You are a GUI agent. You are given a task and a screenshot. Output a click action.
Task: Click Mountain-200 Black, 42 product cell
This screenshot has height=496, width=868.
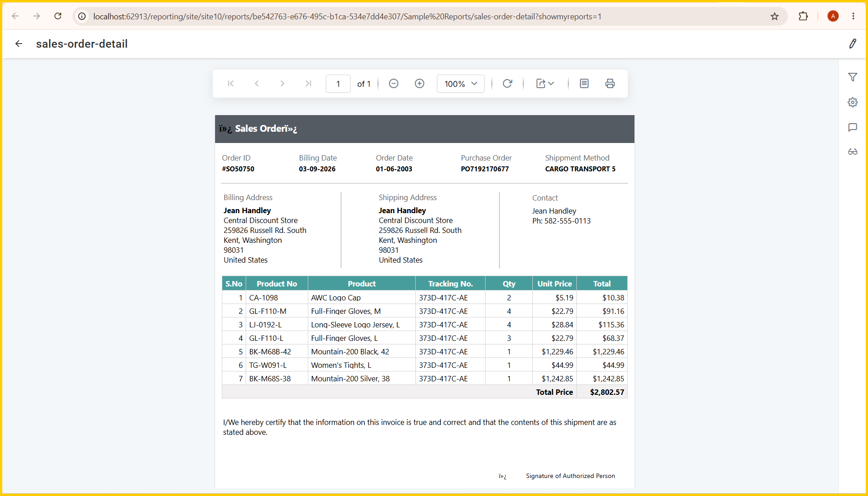(x=362, y=352)
